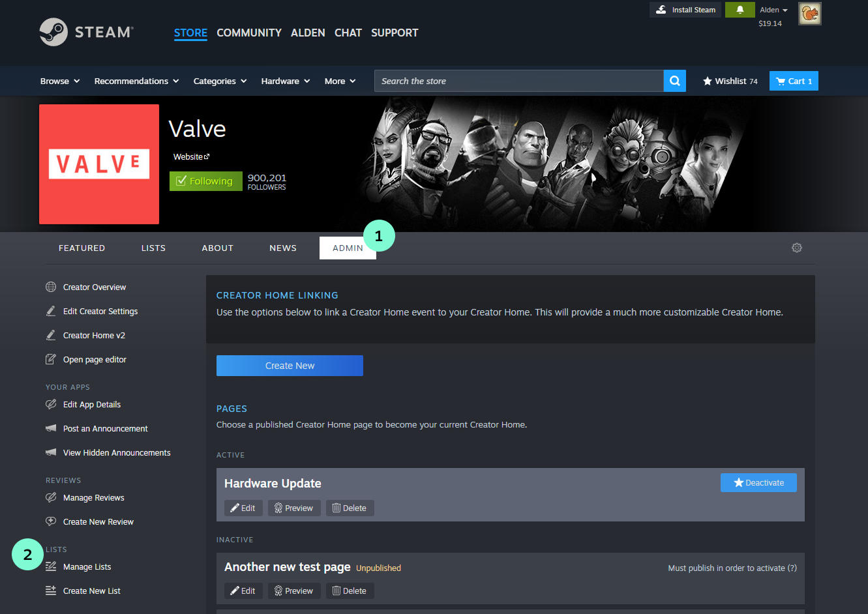Delete Another new test page
The width and height of the screenshot is (868, 614).
tap(350, 591)
